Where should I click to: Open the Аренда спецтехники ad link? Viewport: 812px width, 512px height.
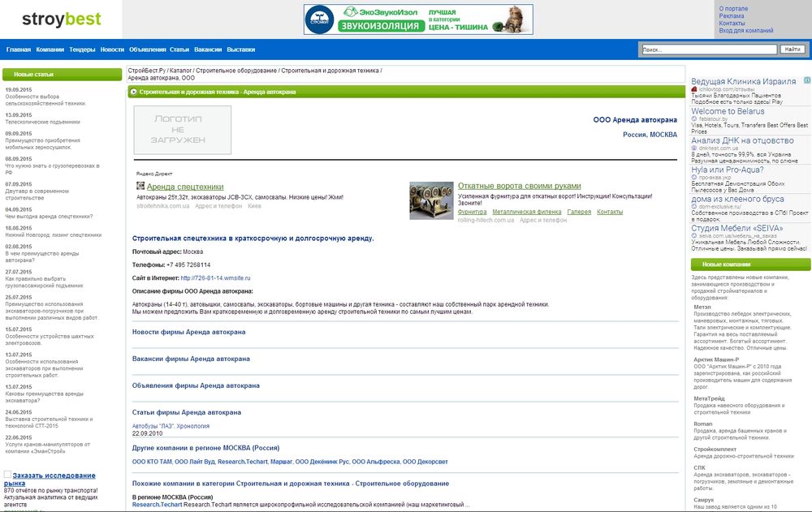coord(185,187)
